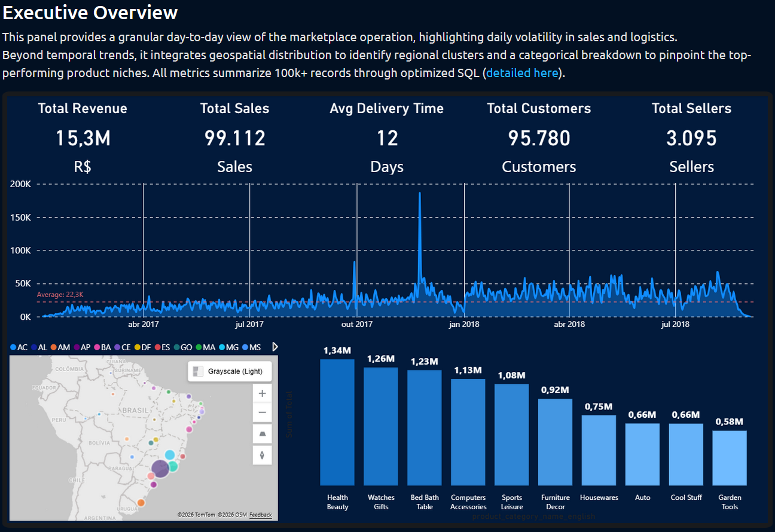Toggle BA state in map legend
The image size is (775, 532).
[102, 347]
